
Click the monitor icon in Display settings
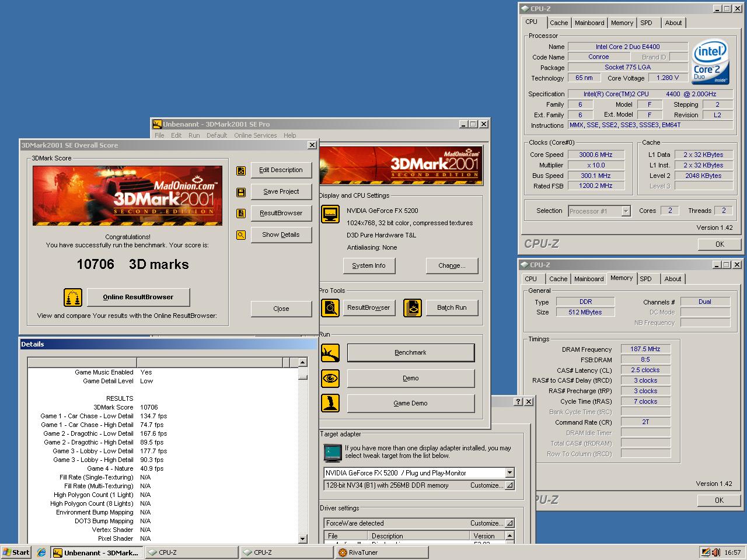pyautogui.click(x=330, y=214)
